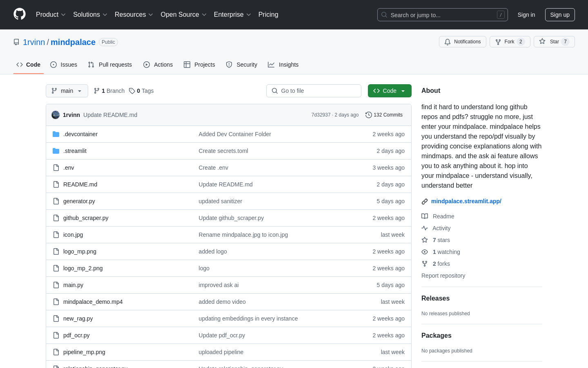This screenshot has height=368, width=588.
Task: Switch to the Issues tab
Action: [x=64, y=65]
